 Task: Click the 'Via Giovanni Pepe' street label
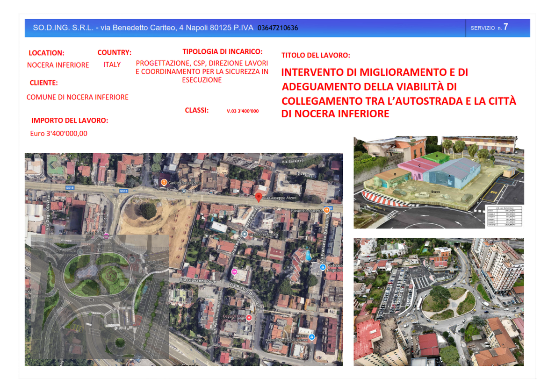pyautogui.click(x=198, y=280)
